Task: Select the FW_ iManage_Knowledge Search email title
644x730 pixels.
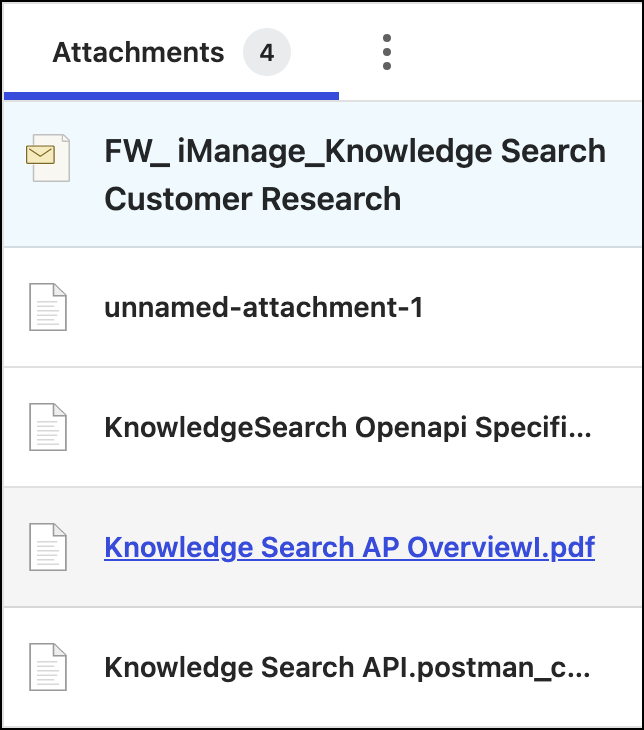Action: point(355,152)
